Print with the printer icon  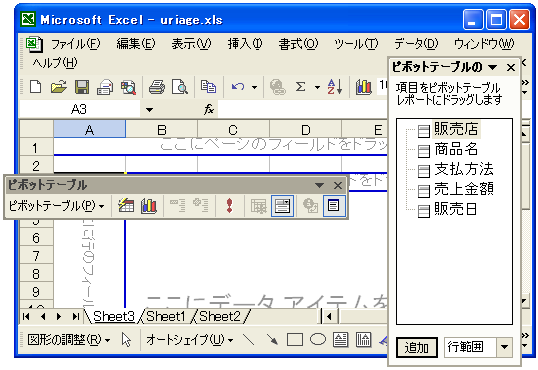coord(156,87)
